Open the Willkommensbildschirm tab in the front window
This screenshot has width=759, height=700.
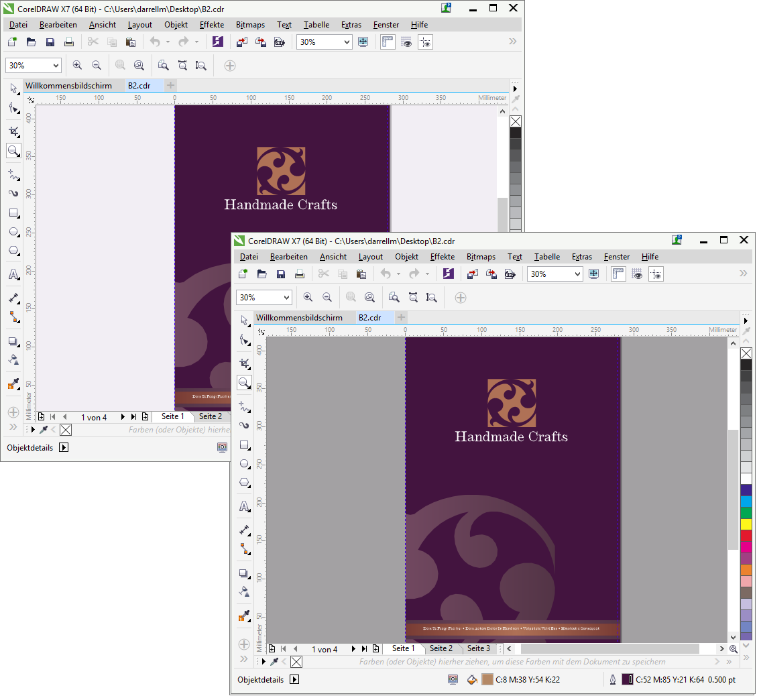[x=299, y=317]
